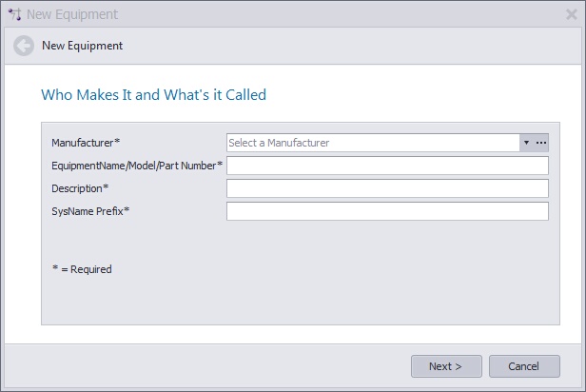586x392 pixels.
Task: Click the Next > button
Action: [446, 366]
